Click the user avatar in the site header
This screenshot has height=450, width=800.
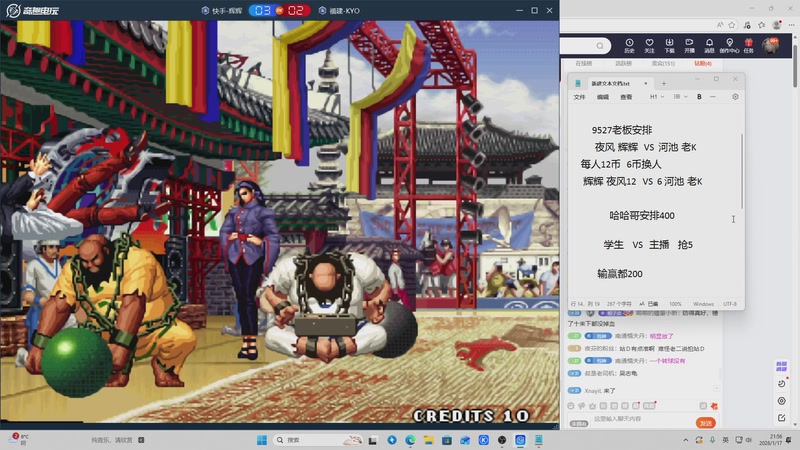[x=770, y=45]
